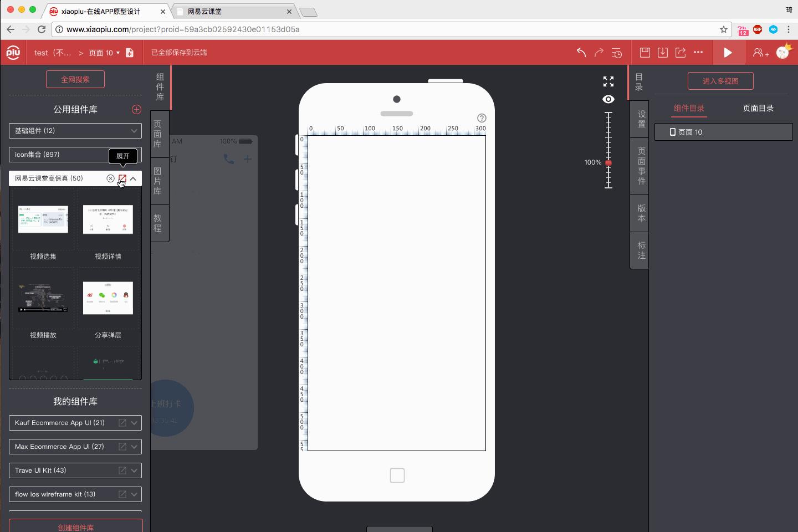Open Max Ecommerce App UI in expanded view
The image size is (798, 532).
point(122,447)
